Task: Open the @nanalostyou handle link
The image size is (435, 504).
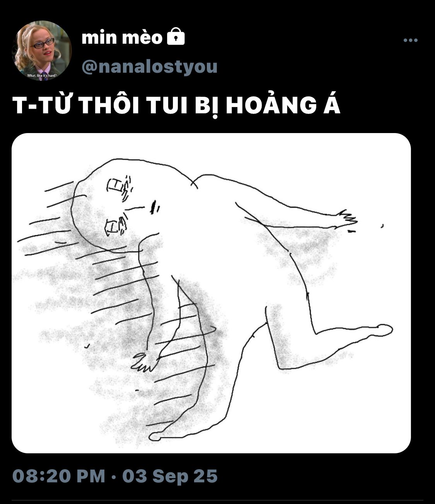Action: (x=150, y=66)
